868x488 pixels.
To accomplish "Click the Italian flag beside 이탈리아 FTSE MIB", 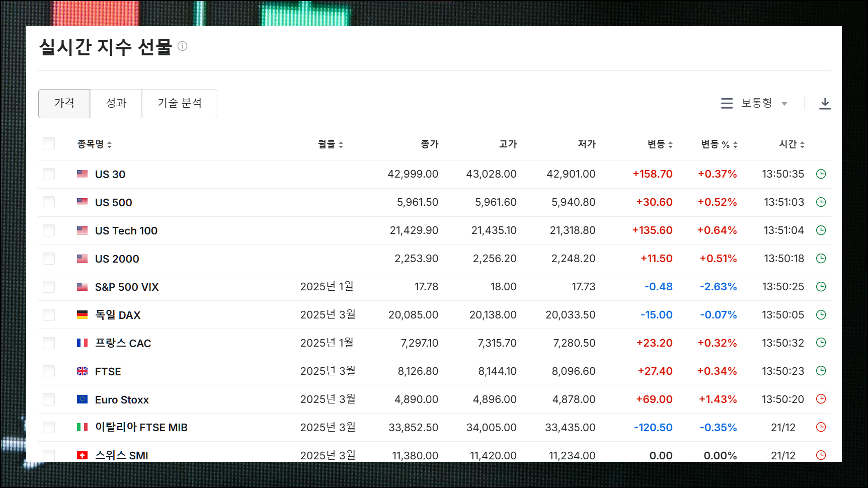I will [x=82, y=427].
